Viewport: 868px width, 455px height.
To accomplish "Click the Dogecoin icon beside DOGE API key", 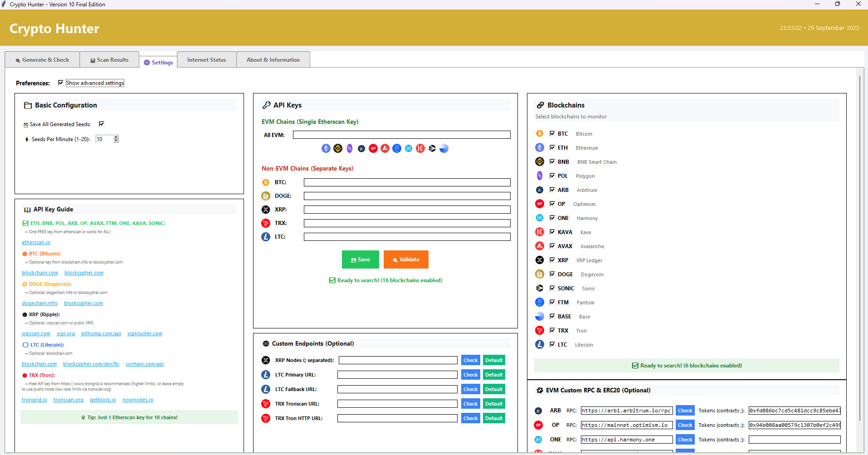I will [266, 196].
